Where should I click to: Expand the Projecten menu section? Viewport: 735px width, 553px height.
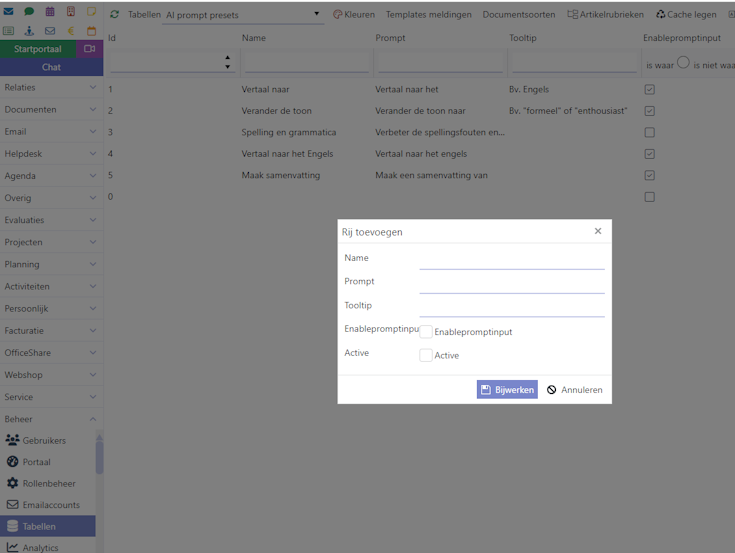pyautogui.click(x=51, y=242)
